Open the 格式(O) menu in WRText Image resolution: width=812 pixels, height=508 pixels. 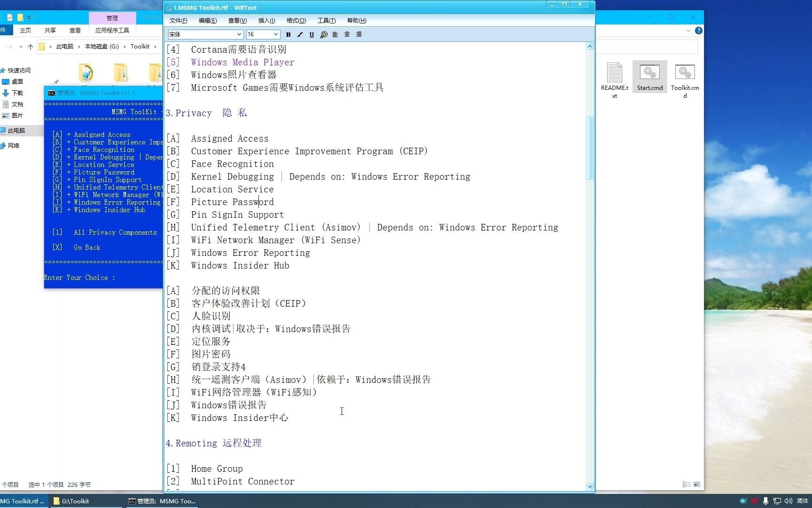coord(296,21)
